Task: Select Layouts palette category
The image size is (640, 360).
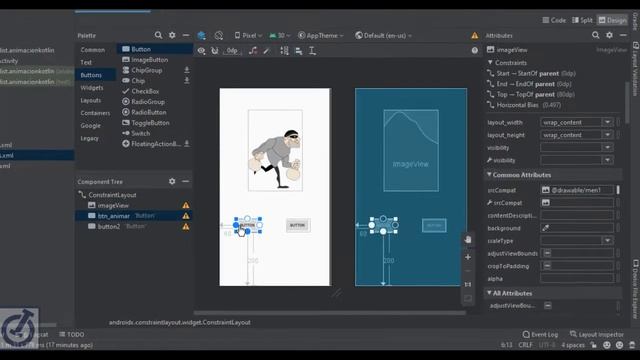Action: point(91,100)
